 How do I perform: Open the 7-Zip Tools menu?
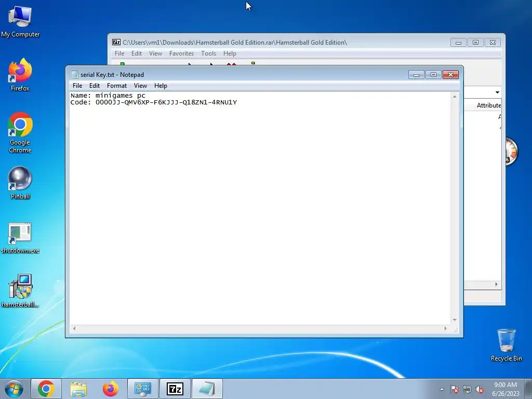(208, 54)
